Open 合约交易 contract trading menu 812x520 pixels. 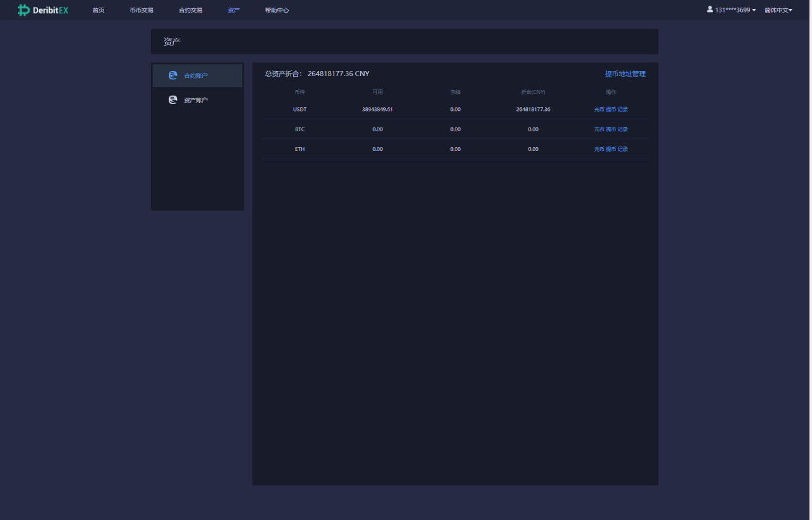(190, 10)
